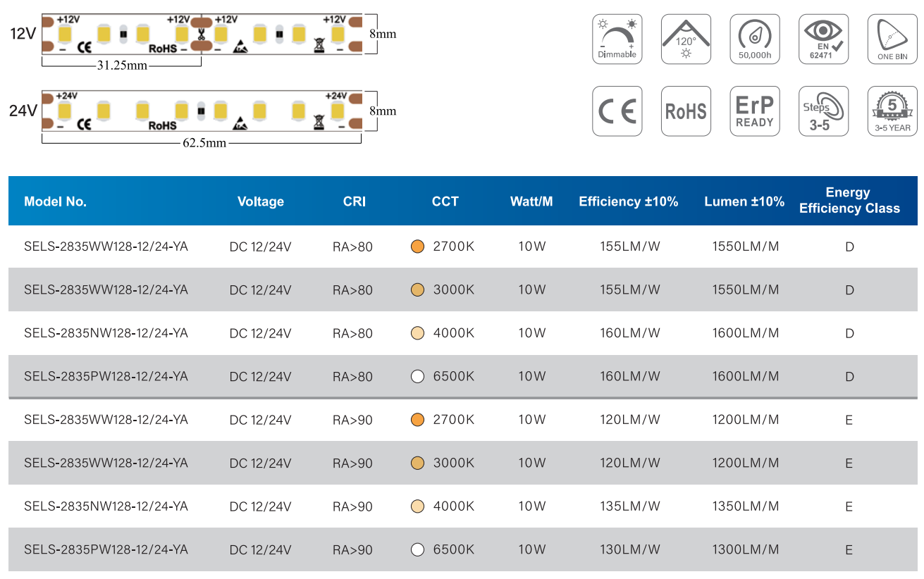Image resolution: width=924 pixels, height=579 pixels.
Task: Click the EN 62471 eye safety icon
Action: [x=823, y=39]
